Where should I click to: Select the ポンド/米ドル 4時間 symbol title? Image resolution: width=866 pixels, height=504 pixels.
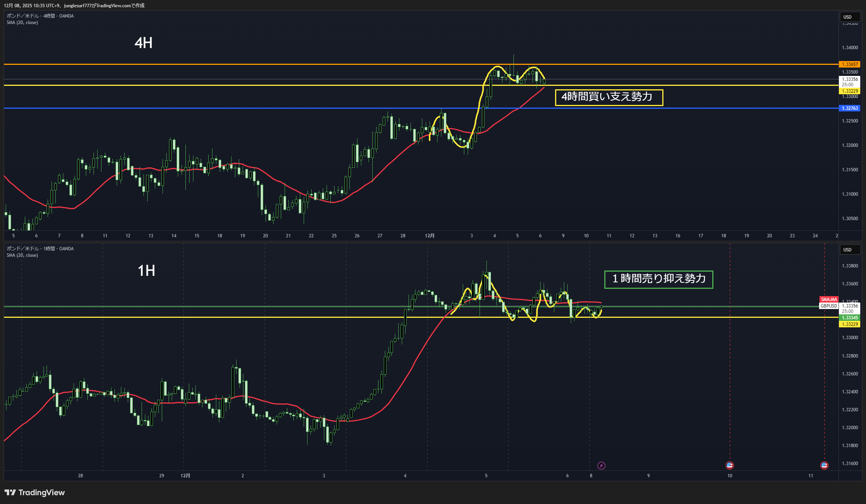coord(40,16)
